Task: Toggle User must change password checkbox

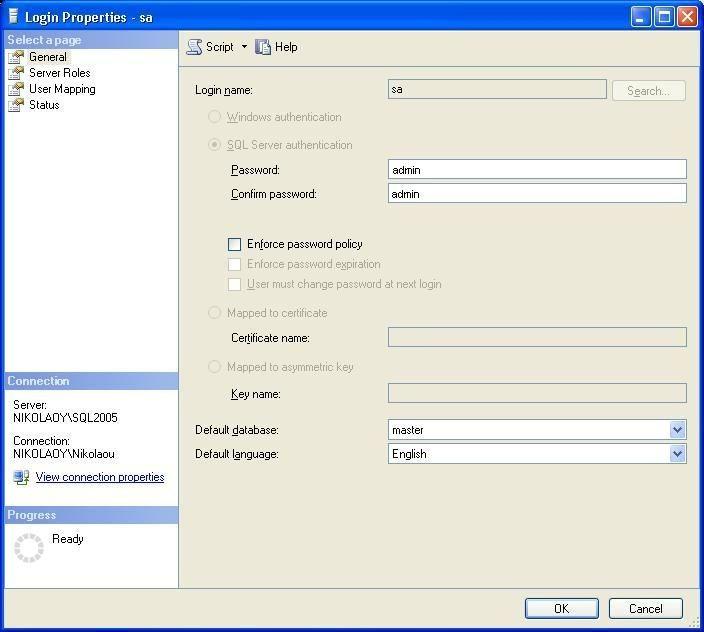Action: pos(234,284)
